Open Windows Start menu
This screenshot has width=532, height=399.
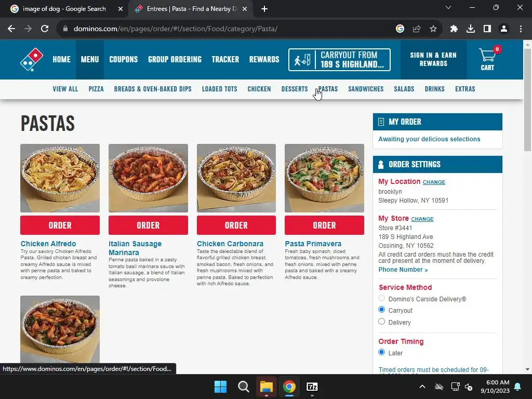coord(220,387)
